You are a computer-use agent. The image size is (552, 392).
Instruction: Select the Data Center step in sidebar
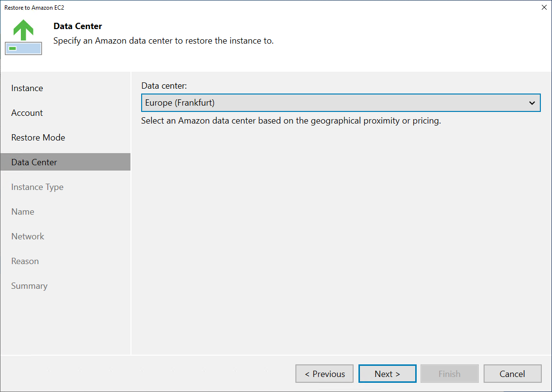(65, 162)
